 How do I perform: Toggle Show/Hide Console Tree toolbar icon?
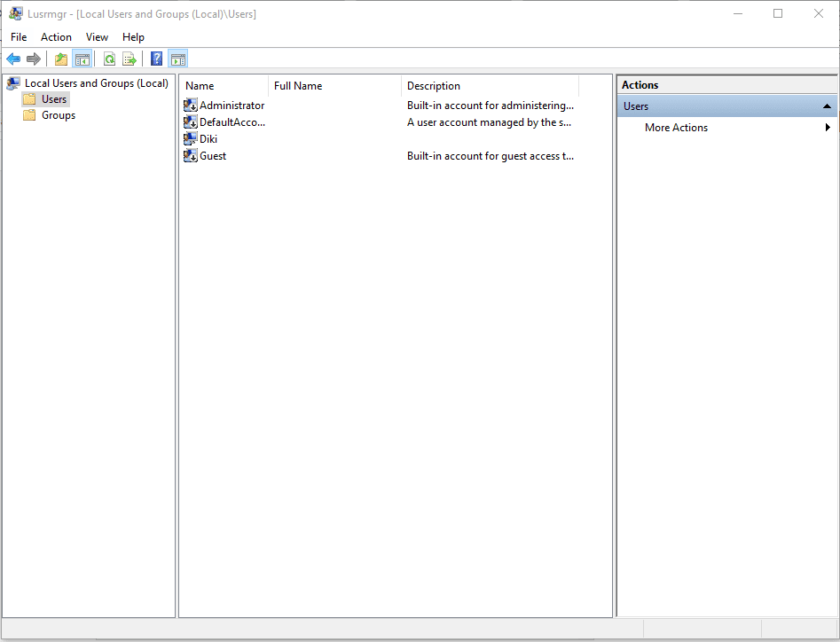(82, 59)
